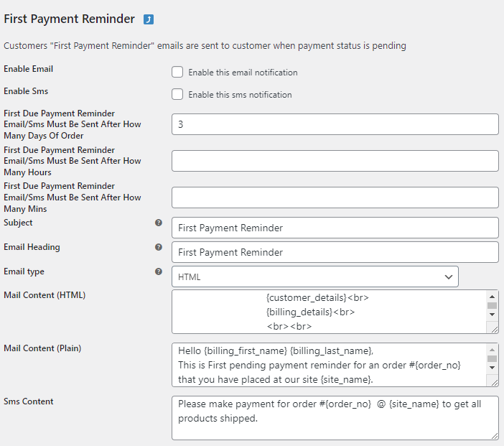This screenshot has height=446, width=504.
Task: Click the reminder days field containing 3
Action: (x=335, y=124)
